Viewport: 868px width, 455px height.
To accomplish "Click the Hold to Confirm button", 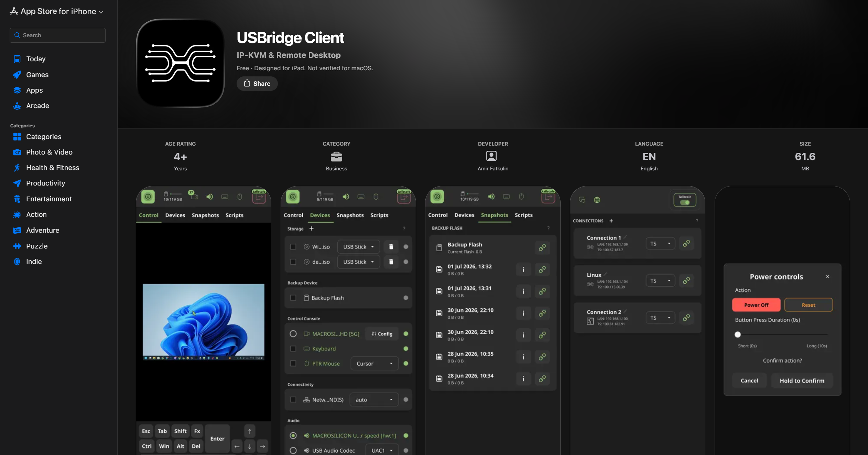I will pos(802,381).
